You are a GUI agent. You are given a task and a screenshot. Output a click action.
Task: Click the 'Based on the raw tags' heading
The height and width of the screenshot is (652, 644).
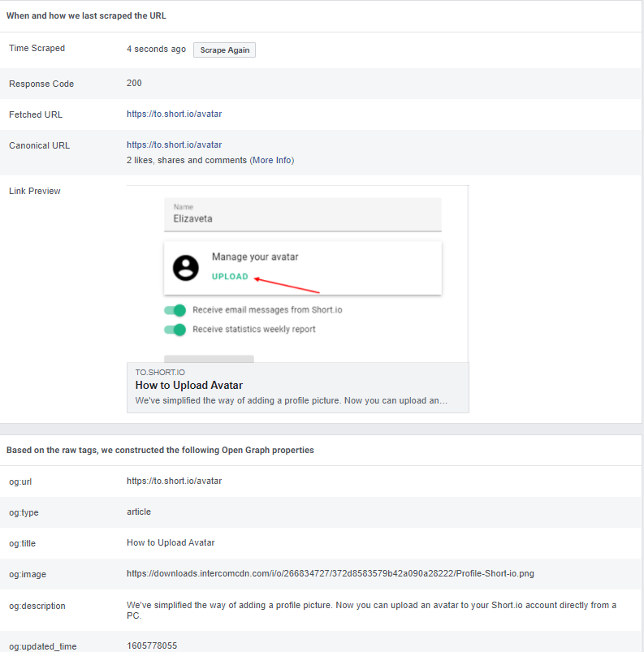[160, 450]
